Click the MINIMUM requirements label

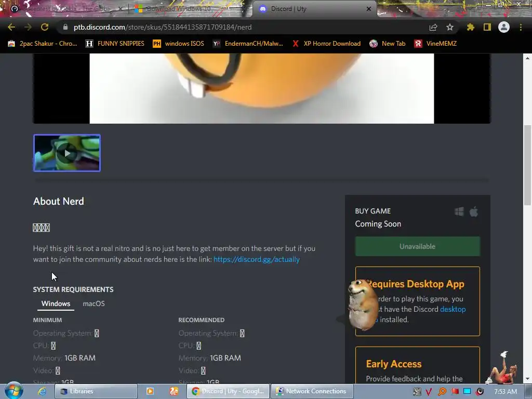point(47,320)
